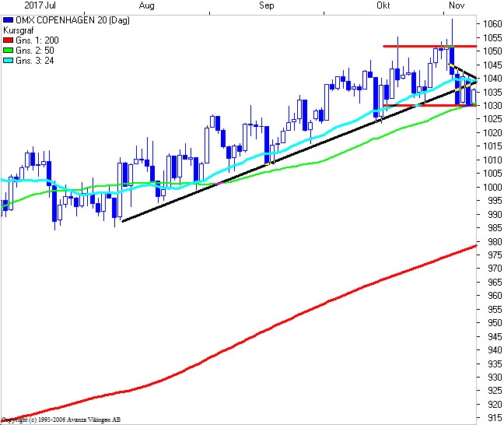This screenshot has height=425, width=504.
Task: Click the 'Gns. 2: 50' legend text
Action: [35, 51]
